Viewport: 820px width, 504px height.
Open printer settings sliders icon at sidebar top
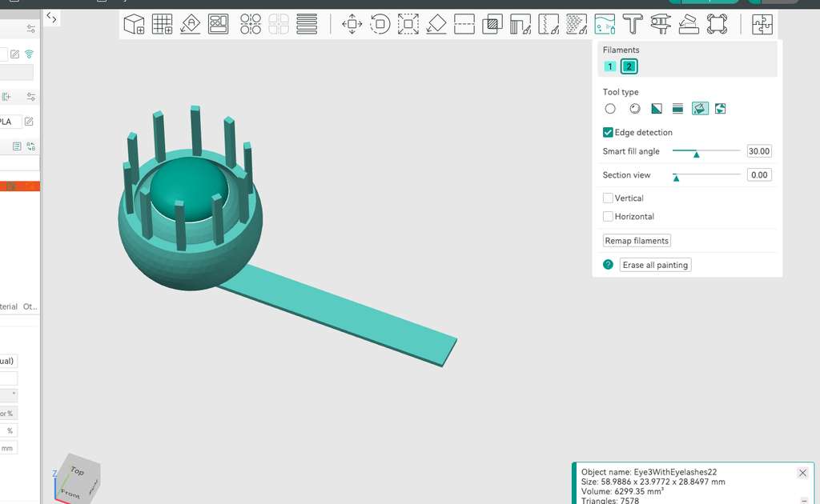(31, 30)
